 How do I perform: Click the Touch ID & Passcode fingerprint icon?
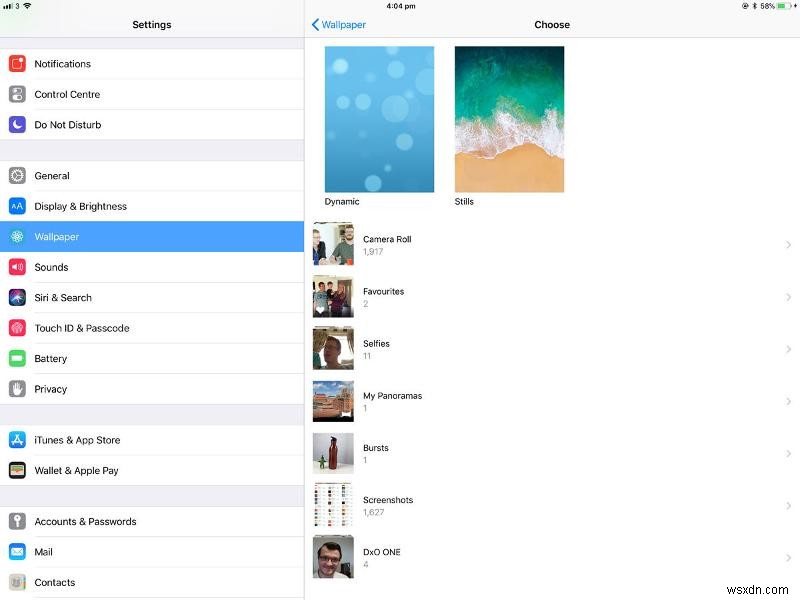pos(17,328)
